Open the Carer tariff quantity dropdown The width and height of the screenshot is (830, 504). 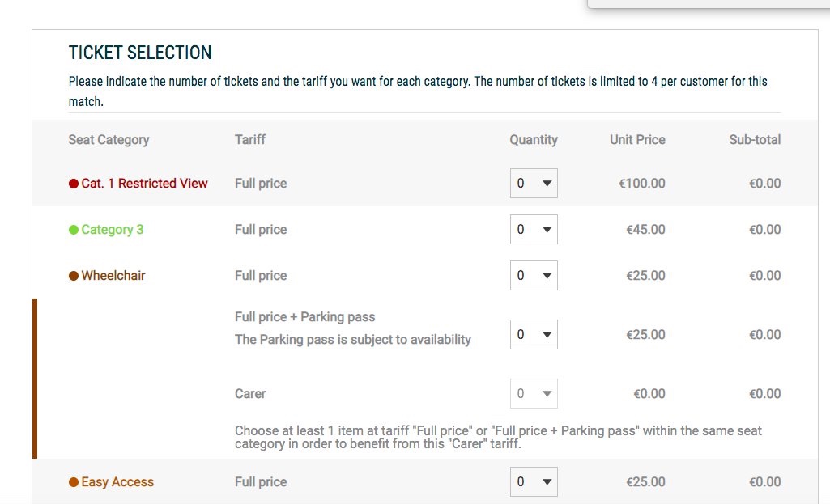[534, 394]
